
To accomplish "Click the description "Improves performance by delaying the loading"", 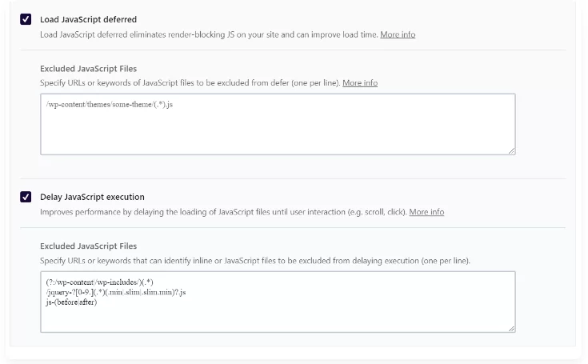I will 223,212.
